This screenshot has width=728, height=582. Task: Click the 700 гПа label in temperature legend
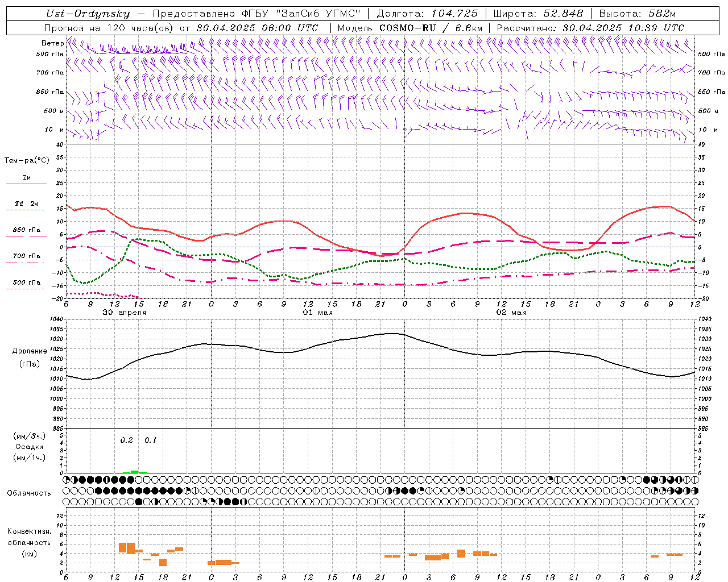(x=27, y=256)
